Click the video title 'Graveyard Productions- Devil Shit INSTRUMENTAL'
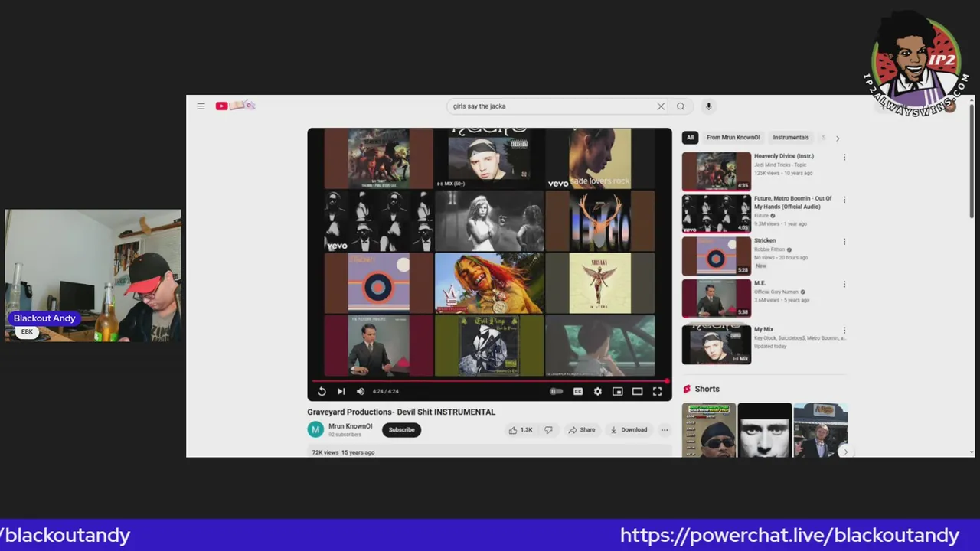This screenshot has width=980, height=551. (x=401, y=412)
